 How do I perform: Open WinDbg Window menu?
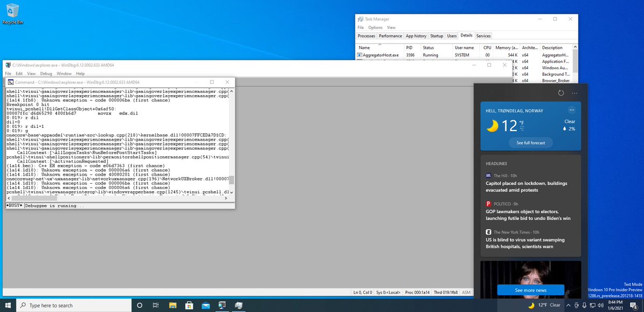coord(64,74)
